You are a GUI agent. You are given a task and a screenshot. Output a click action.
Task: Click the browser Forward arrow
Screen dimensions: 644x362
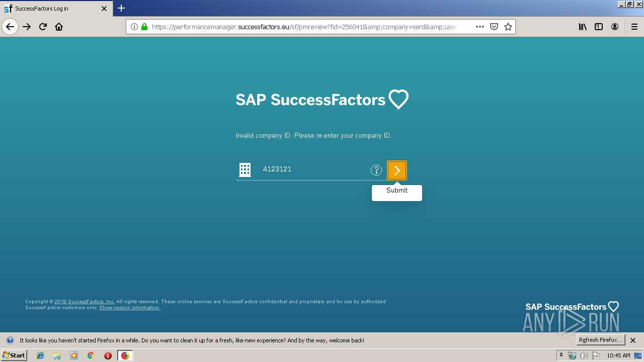pos(27,27)
